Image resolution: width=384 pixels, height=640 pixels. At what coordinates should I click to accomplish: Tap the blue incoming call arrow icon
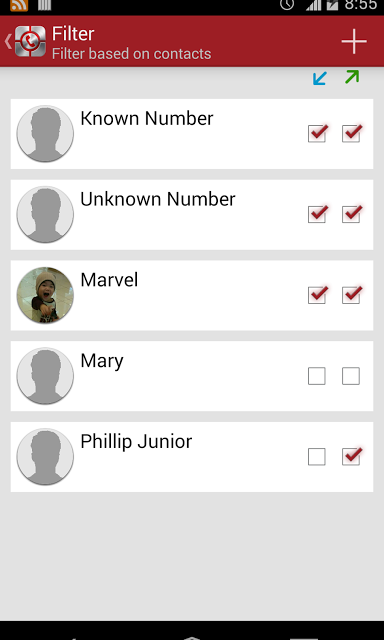tap(320, 78)
